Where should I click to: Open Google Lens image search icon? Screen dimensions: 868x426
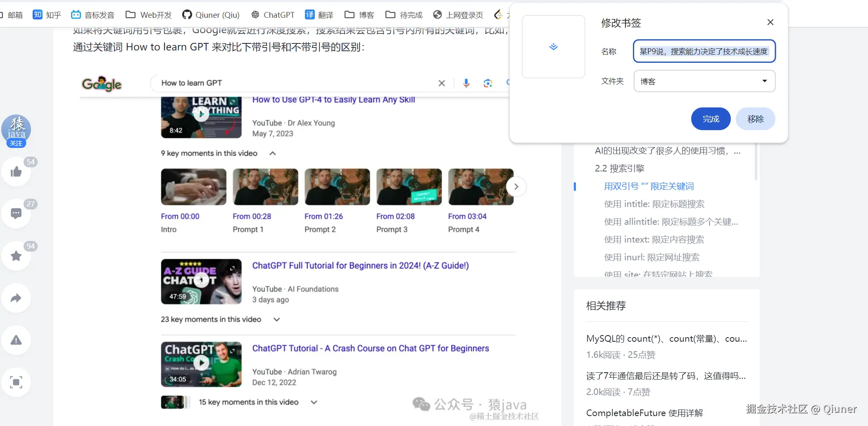488,83
